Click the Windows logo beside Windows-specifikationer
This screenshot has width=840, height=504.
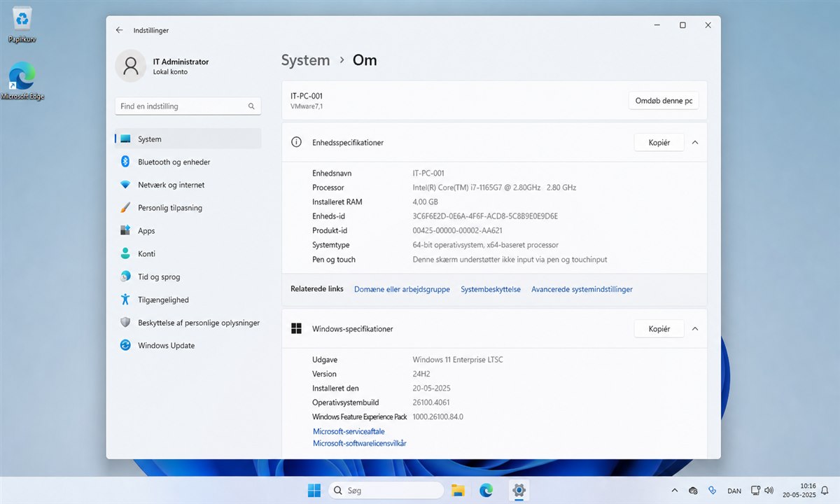pyautogui.click(x=296, y=328)
